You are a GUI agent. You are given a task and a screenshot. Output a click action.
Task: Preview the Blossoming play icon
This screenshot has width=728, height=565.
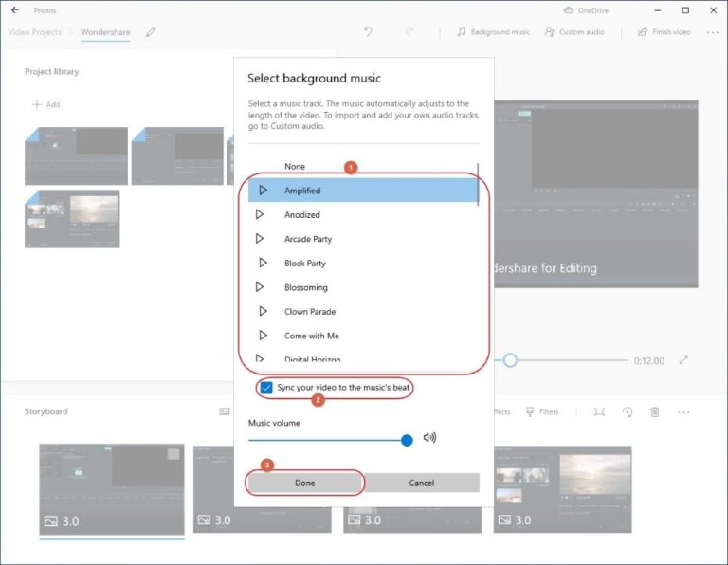coord(260,286)
